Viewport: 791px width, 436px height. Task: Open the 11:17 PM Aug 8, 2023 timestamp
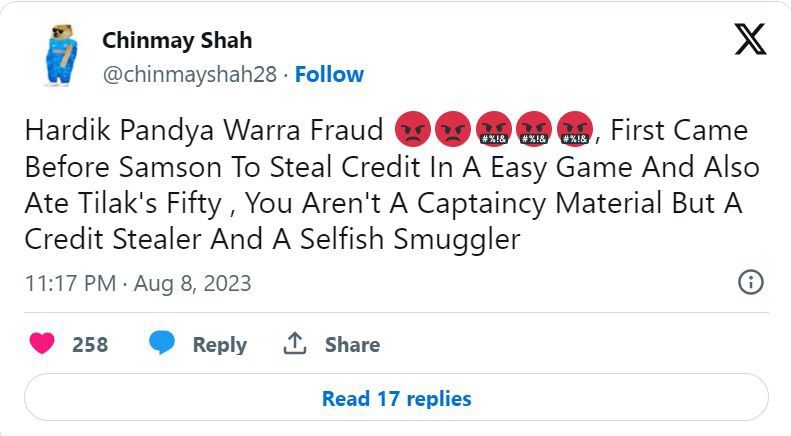click(x=138, y=283)
